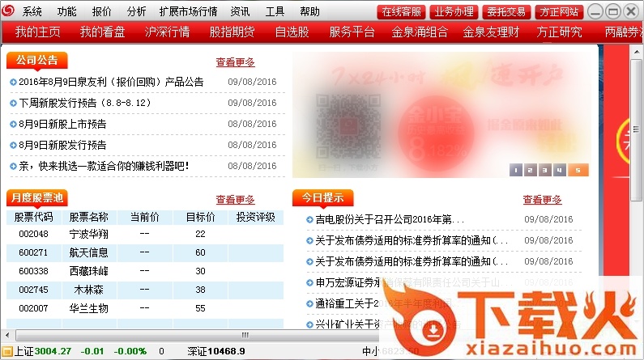644x360 pixels.
Task: Click bullet icon beside 吉电股份 notice
Action: click(x=309, y=219)
